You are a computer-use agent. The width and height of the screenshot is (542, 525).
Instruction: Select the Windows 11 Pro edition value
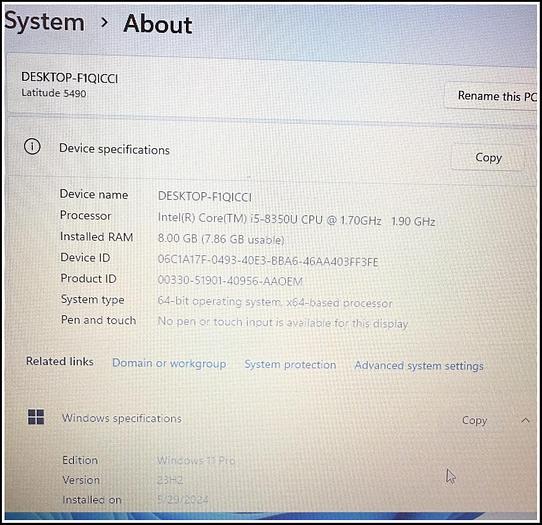[196, 460]
